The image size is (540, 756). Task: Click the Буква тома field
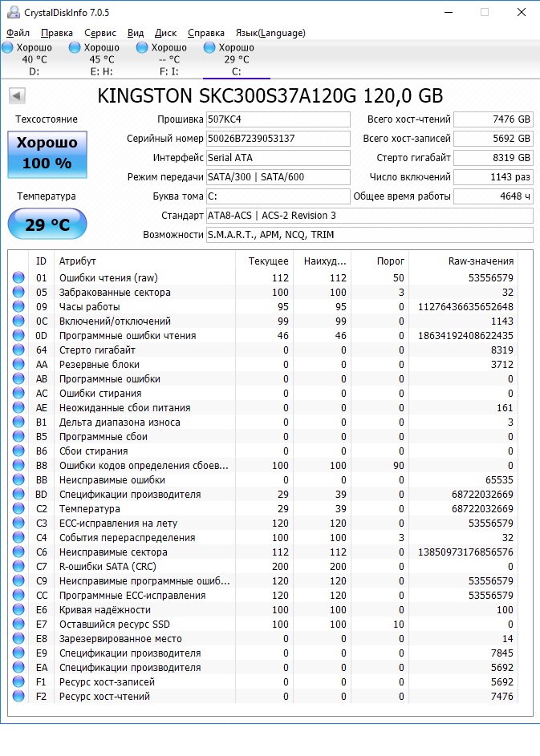pyautogui.click(x=278, y=196)
